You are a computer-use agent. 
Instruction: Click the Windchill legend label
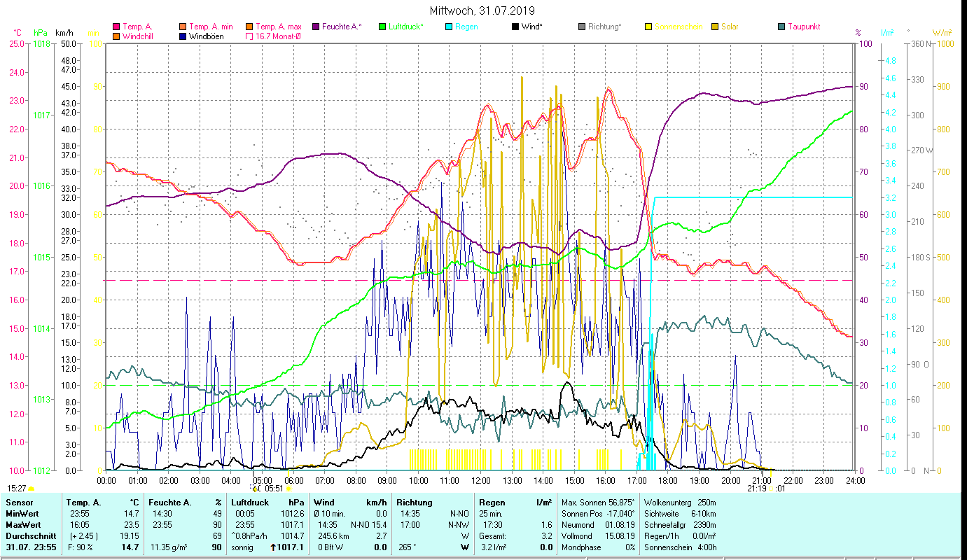click(x=137, y=36)
